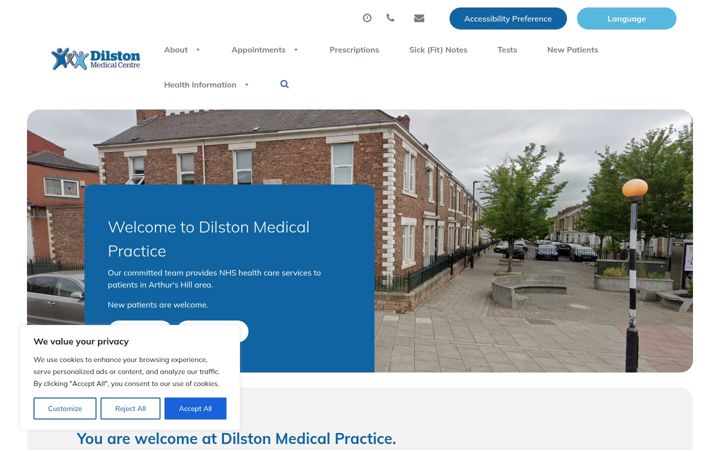Image resolution: width=720 pixels, height=450 pixels.
Task: Open the New Patients page
Action: [573, 50]
